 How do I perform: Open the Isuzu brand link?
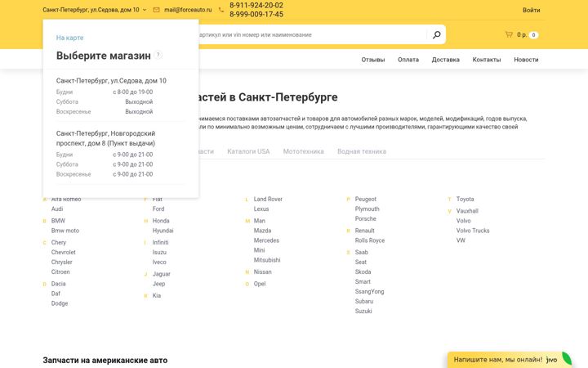point(159,253)
